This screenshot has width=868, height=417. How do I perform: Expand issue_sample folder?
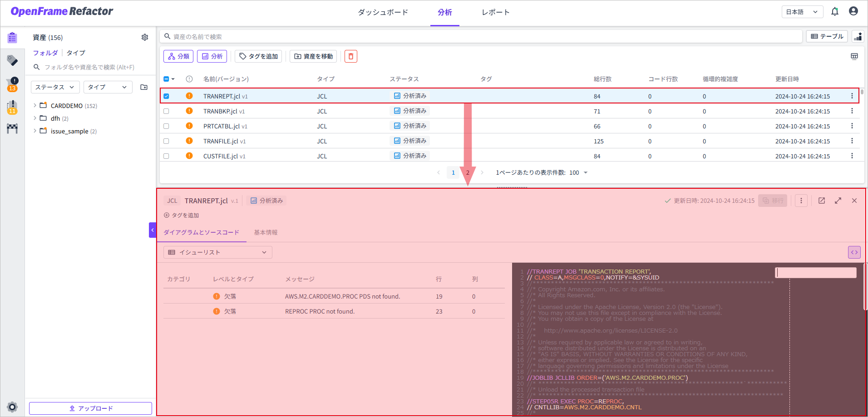tap(35, 131)
